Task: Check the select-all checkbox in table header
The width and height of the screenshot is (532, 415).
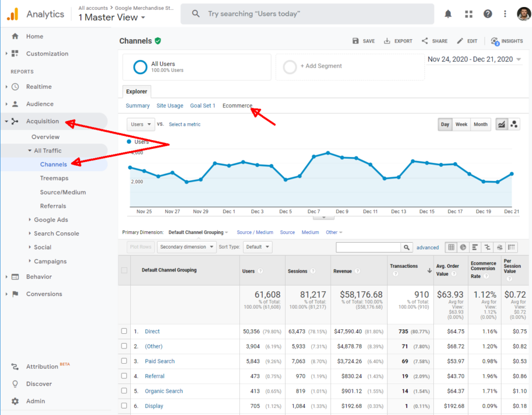Action: click(x=124, y=270)
